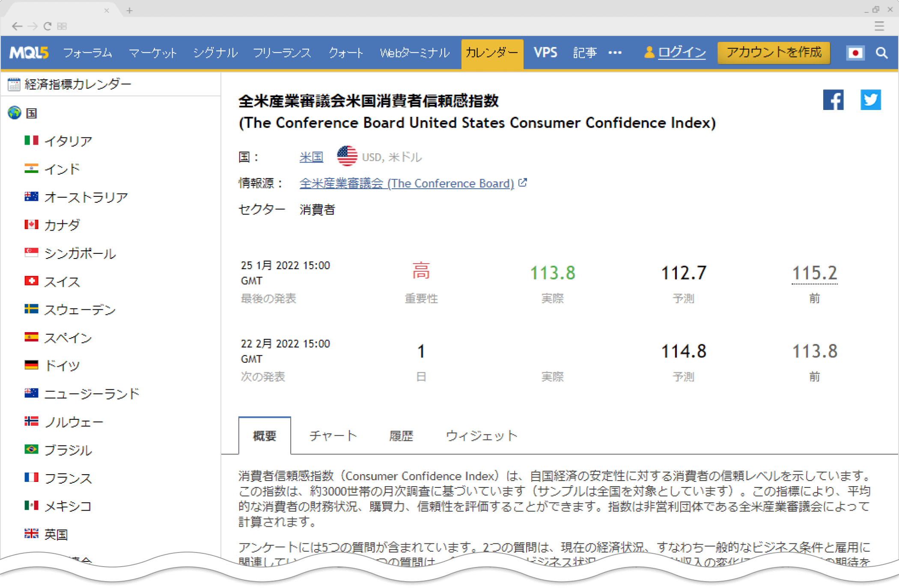Select the カレンダー menu item
Screen dimensions: 899x588
coord(492,53)
